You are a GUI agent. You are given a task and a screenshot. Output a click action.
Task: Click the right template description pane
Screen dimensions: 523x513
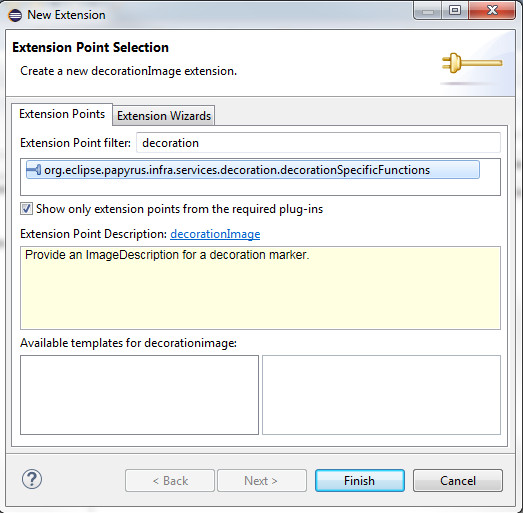pos(381,395)
